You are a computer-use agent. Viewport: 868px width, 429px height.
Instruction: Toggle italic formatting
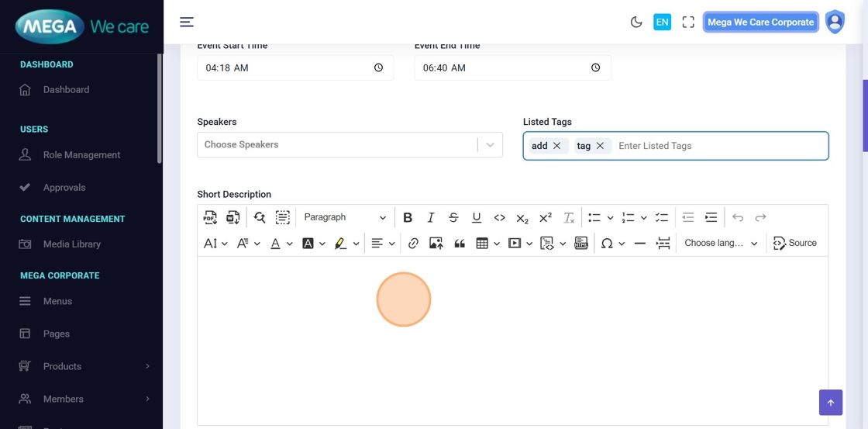431,218
